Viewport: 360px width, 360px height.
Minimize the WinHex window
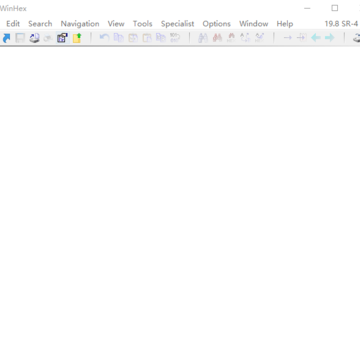(x=307, y=8)
